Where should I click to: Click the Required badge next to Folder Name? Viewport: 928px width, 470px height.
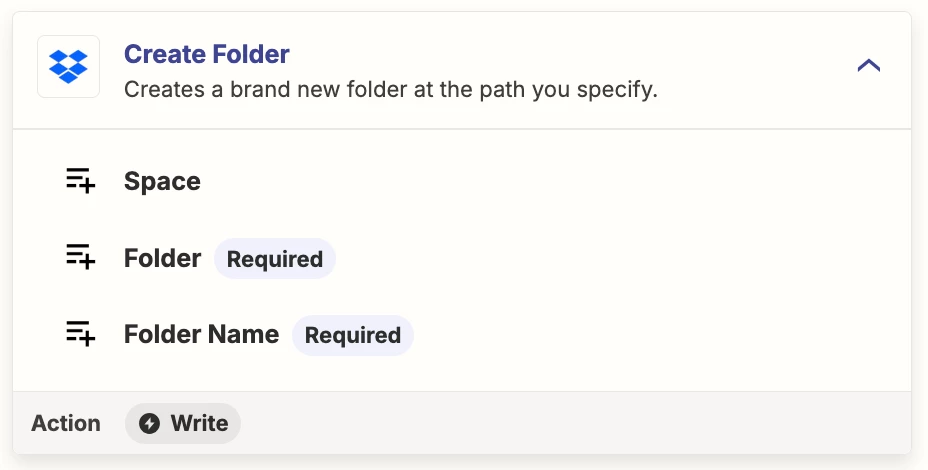coord(353,335)
